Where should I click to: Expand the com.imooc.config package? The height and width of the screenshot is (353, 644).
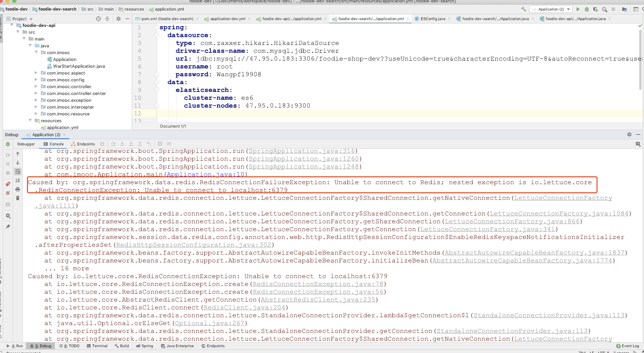coord(36,80)
